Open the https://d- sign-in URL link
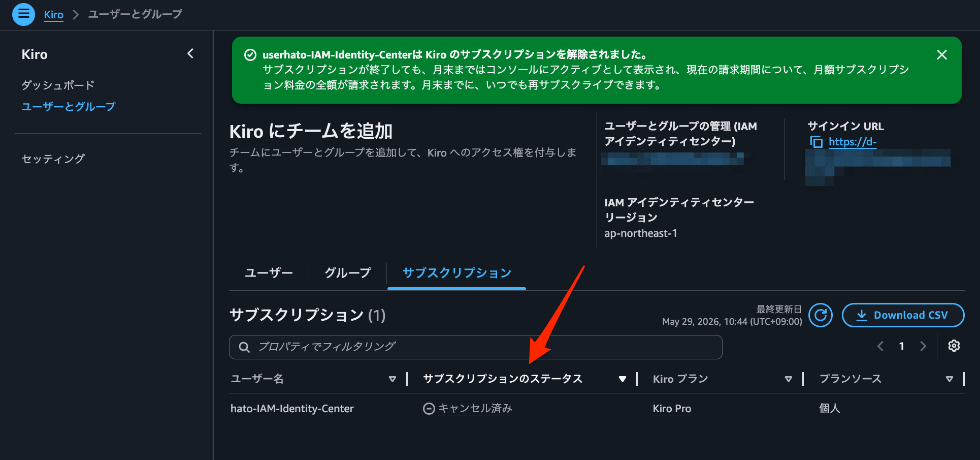This screenshot has height=460, width=980. coord(853,142)
